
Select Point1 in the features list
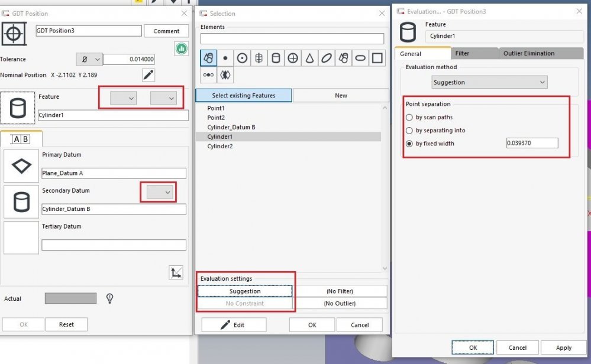pos(215,108)
